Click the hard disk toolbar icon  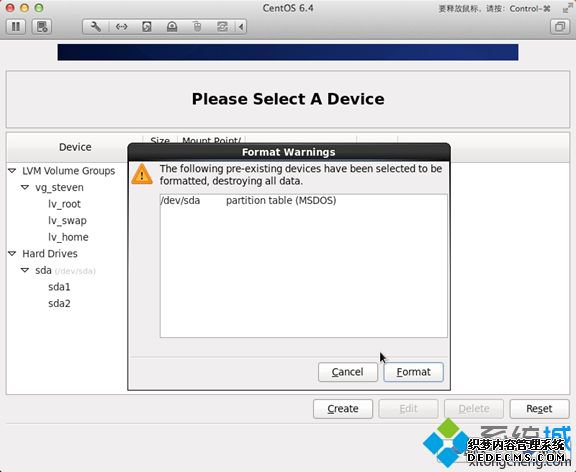coord(147,26)
